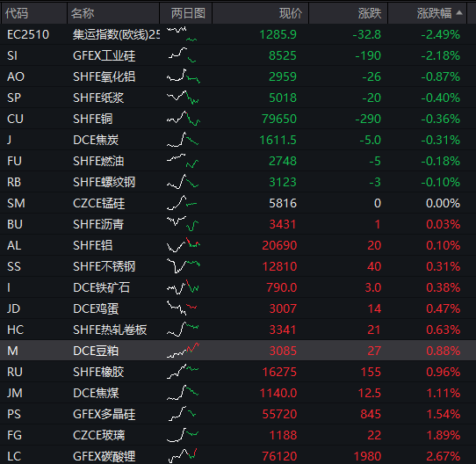This screenshot has width=476, height=464.
Task: Click the current price 20690
Action: (x=279, y=245)
